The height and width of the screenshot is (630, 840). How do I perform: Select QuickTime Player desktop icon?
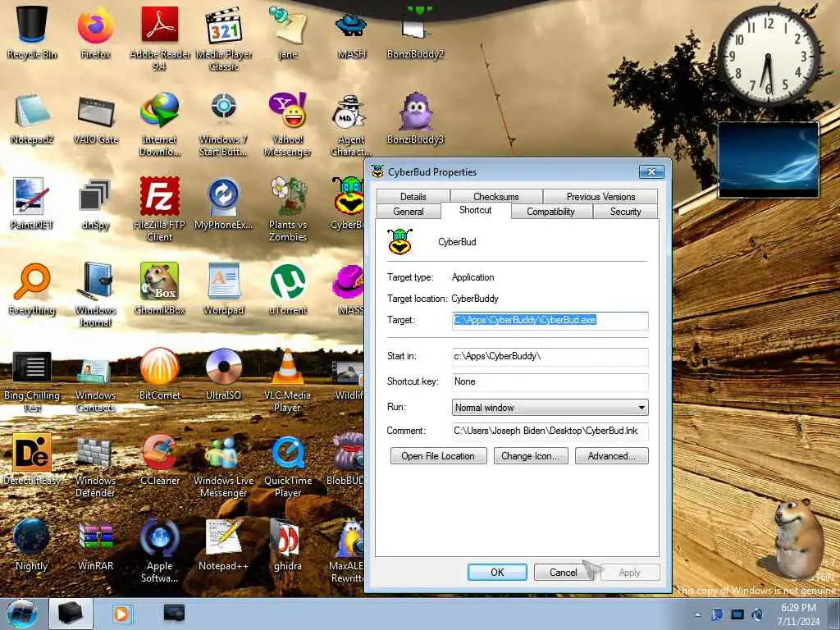point(288,466)
